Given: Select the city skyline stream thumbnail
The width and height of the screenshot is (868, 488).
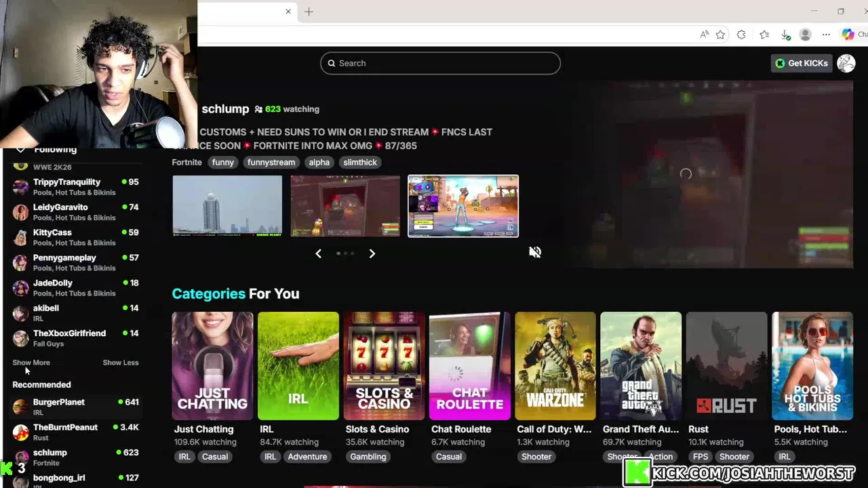Looking at the screenshot, I should point(227,206).
